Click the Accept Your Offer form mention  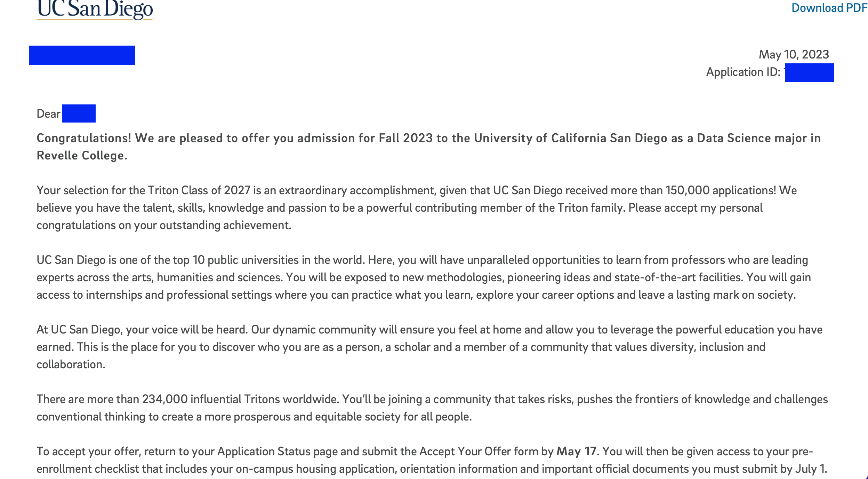479,451
